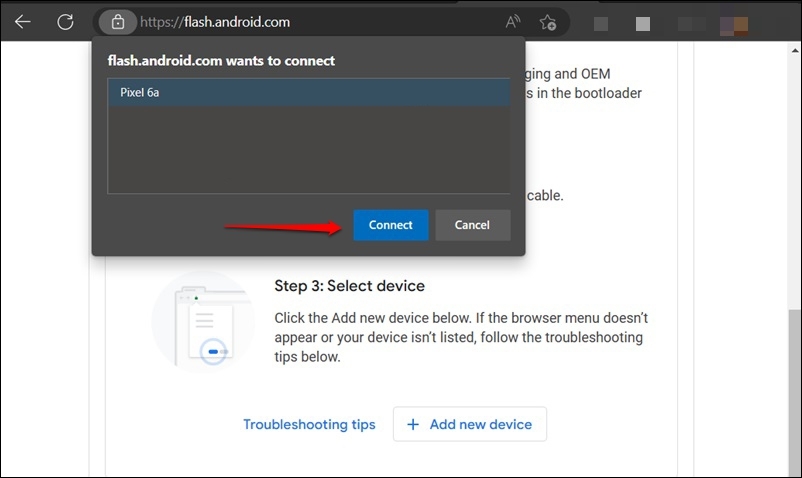Reload the page with the refresh icon
The height and width of the screenshot is (478, 802).
[x=65, y=22]
